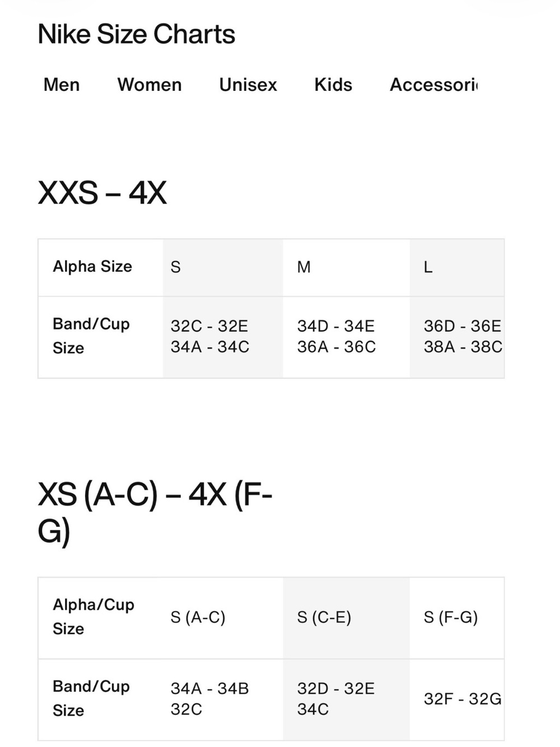Select the S (F-G) column header

[457, 618]
